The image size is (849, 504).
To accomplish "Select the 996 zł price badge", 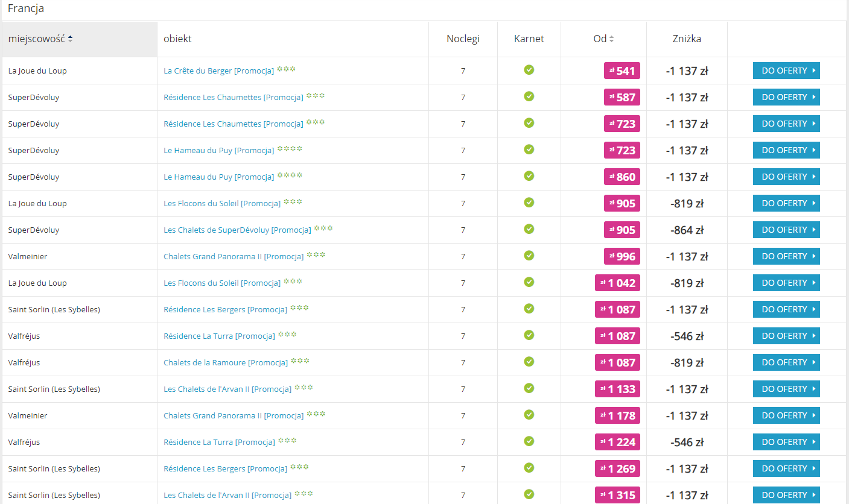I will point(622,257).
